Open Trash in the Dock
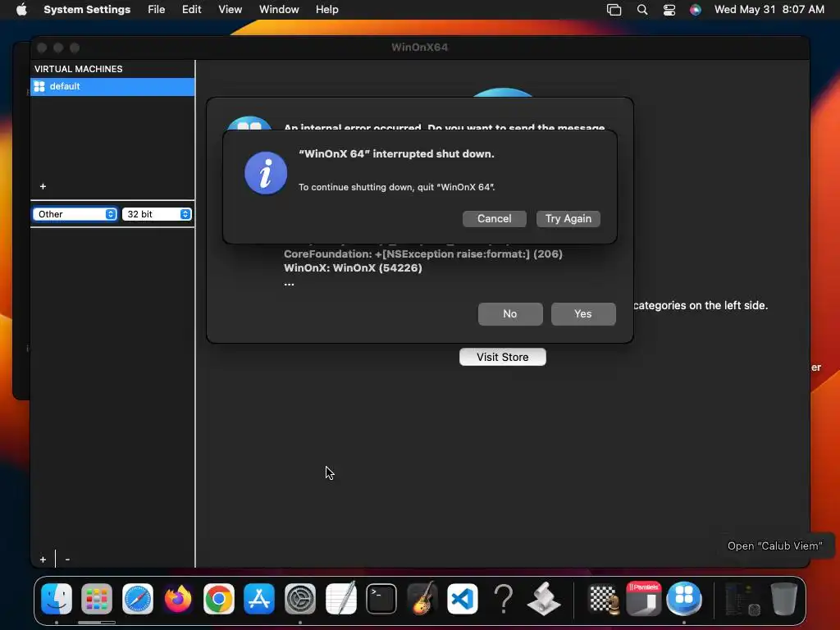840x630 pixels. [x=783, y=598]
